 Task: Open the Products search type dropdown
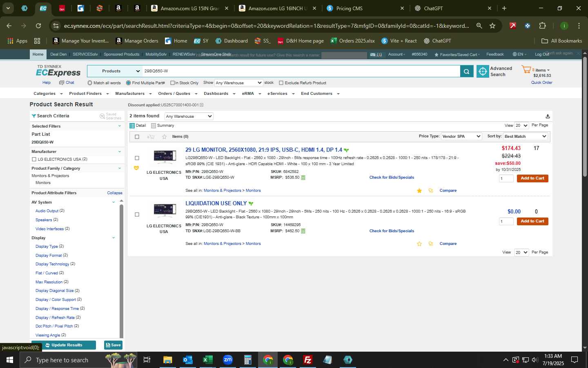[x=114, y=71]
